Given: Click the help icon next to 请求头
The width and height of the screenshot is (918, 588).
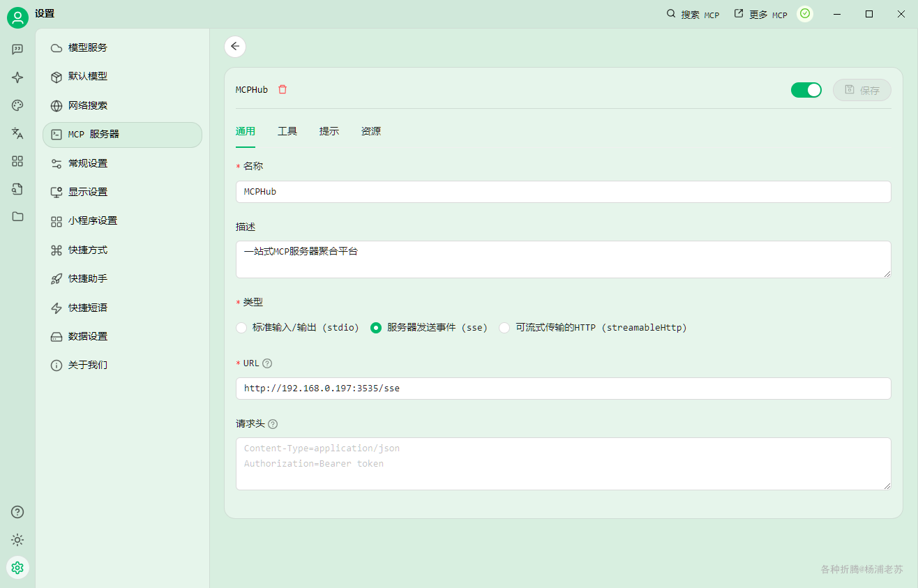Looking at the screenshot, I should coord(273,424).
